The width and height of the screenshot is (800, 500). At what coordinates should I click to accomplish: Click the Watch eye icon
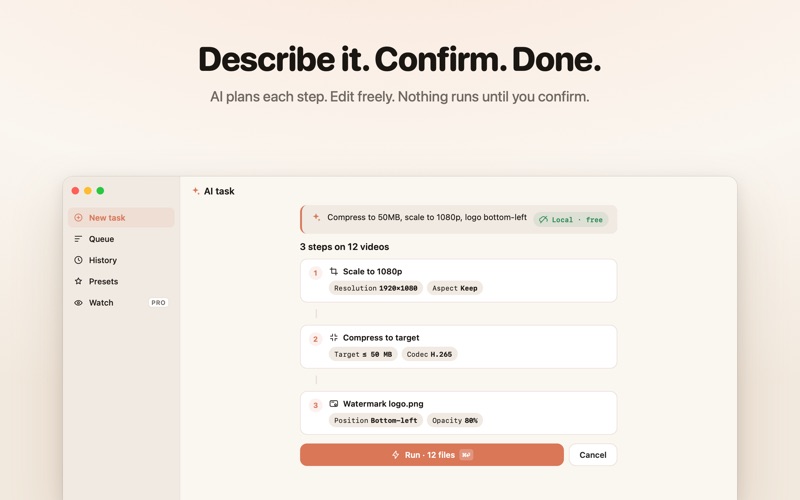tap(78, 303)
